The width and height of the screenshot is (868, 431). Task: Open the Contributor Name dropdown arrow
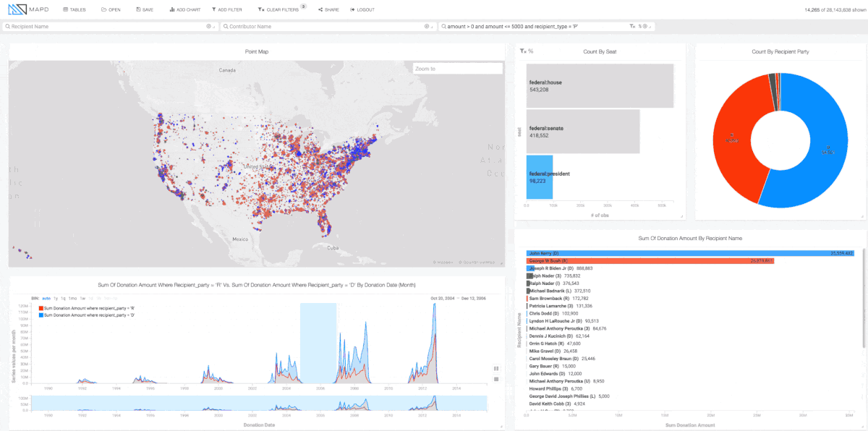433,26
